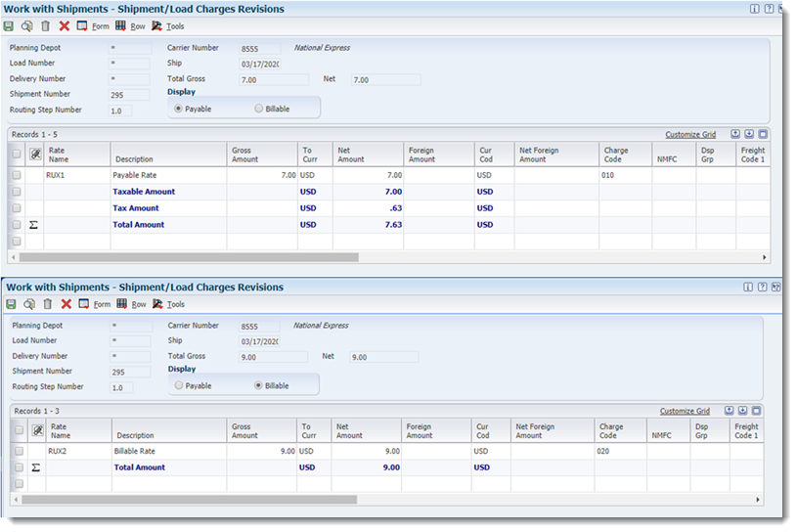Open the Row menu in lower window
This screenshot has width=797, height=532.
click(139, 304)
